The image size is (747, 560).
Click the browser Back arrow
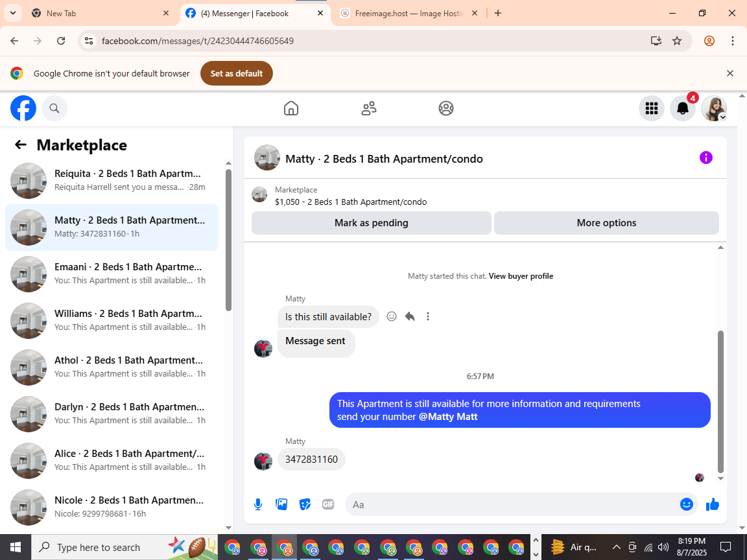coord(14,41)
